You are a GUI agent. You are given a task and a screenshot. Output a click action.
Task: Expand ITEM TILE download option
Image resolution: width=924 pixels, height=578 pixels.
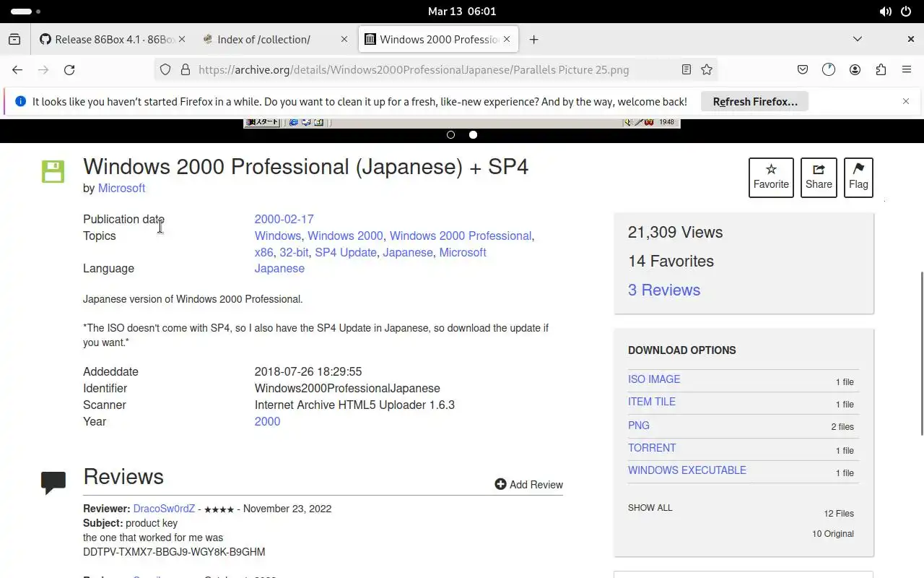coord(652,402)
